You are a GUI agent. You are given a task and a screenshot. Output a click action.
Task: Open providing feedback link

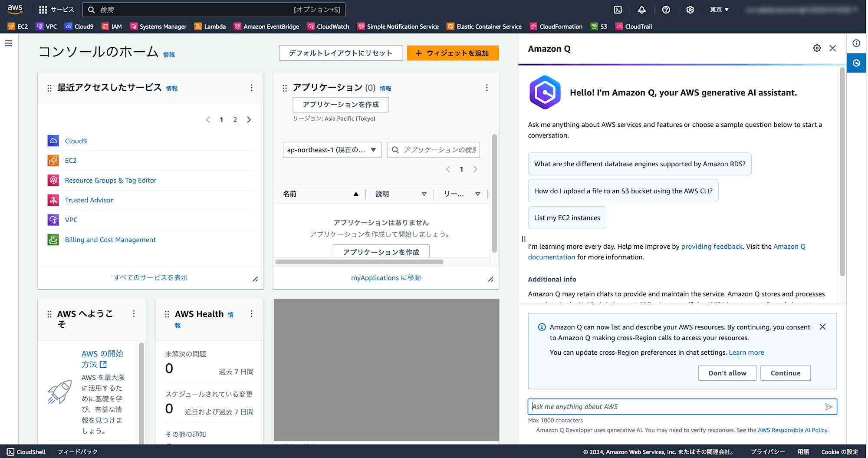coord(712,247)
